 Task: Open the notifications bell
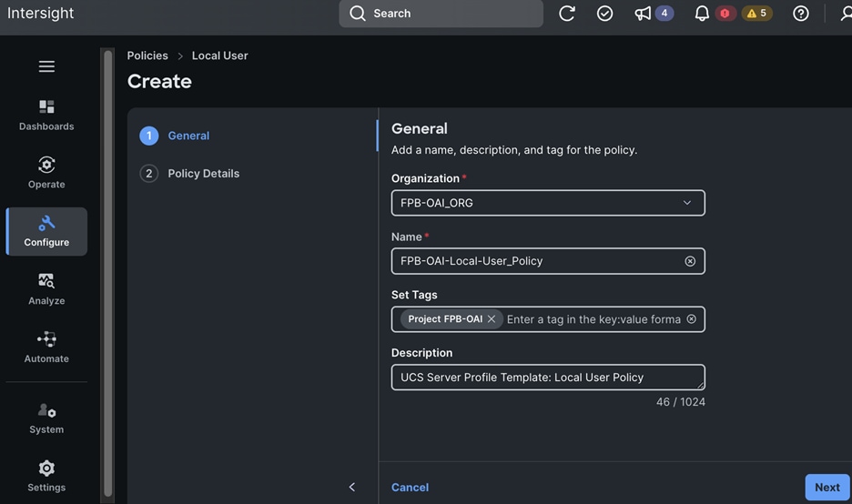(x=702, y=13)
